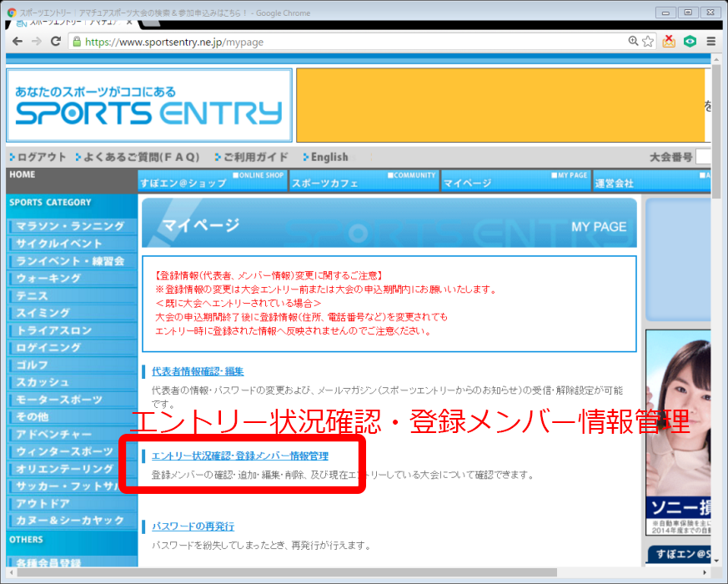The image size is (728, 584).
Task: Select トライアスロン category
Action: pyautogui.click(x=73, y=330)
